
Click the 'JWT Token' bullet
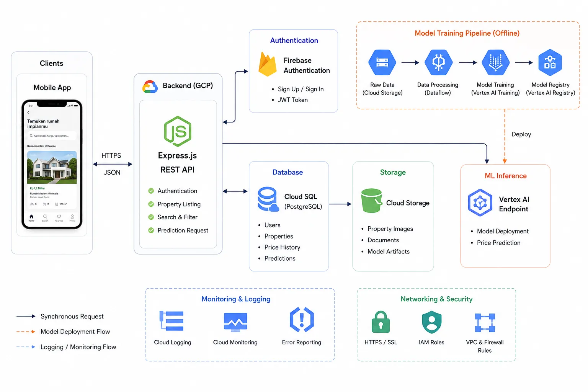pyautogui.click(x=293, y=100)
